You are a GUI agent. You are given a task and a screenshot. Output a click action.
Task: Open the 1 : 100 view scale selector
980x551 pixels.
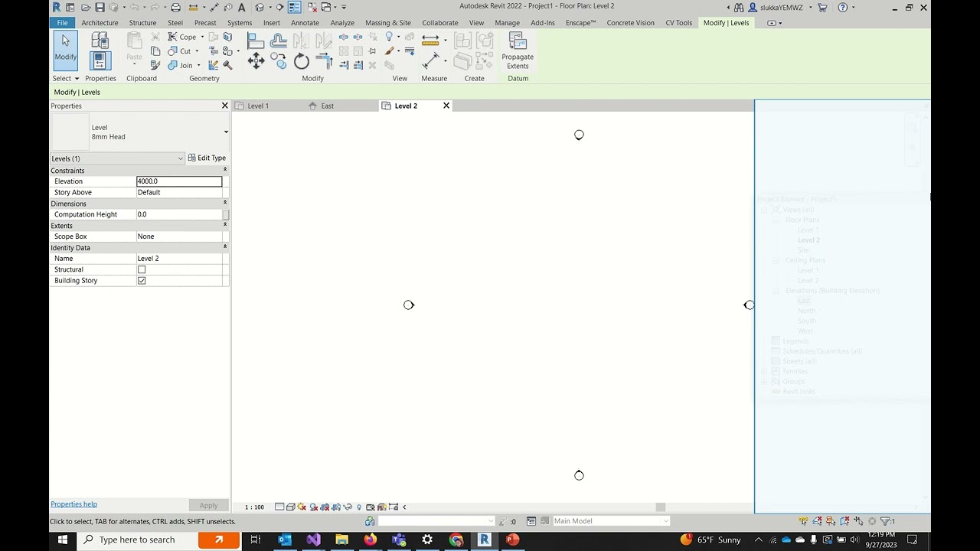(254, 507)
